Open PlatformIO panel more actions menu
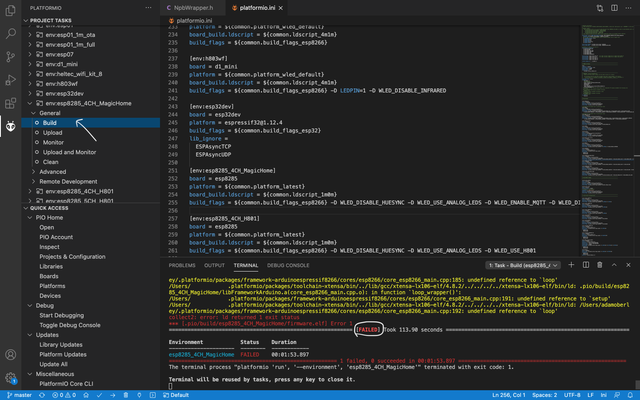Image resolution: width=640 pixels, height=400 pixels. click(148, 8)
